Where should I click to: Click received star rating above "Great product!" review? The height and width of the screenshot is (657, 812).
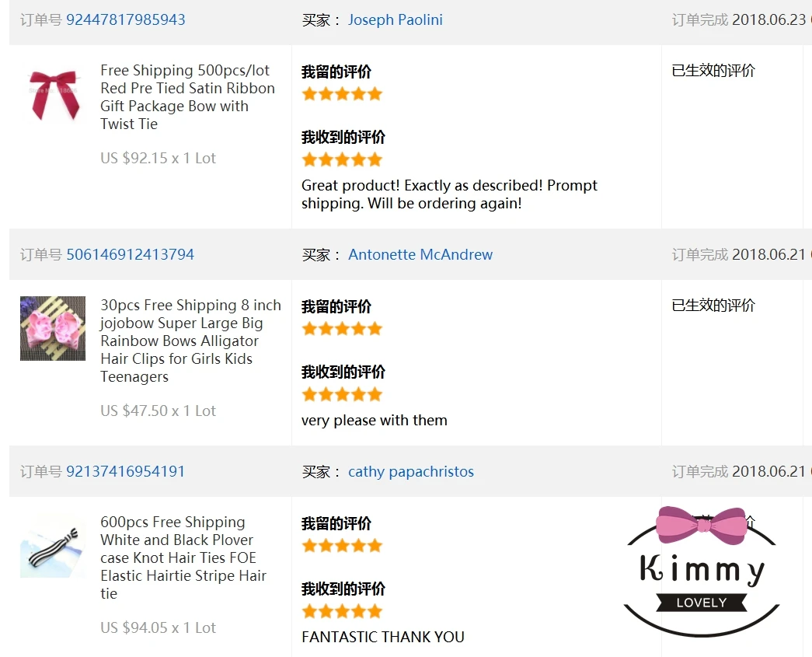click(x=342, y=159)
